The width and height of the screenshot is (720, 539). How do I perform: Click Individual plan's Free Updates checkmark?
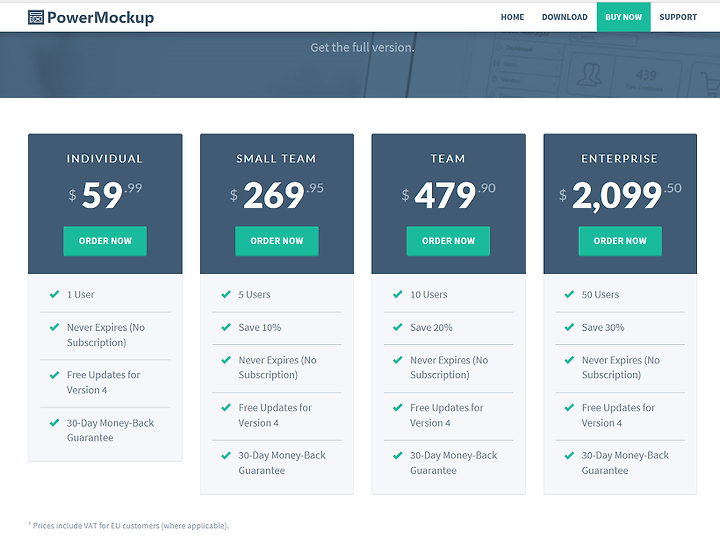54,375
